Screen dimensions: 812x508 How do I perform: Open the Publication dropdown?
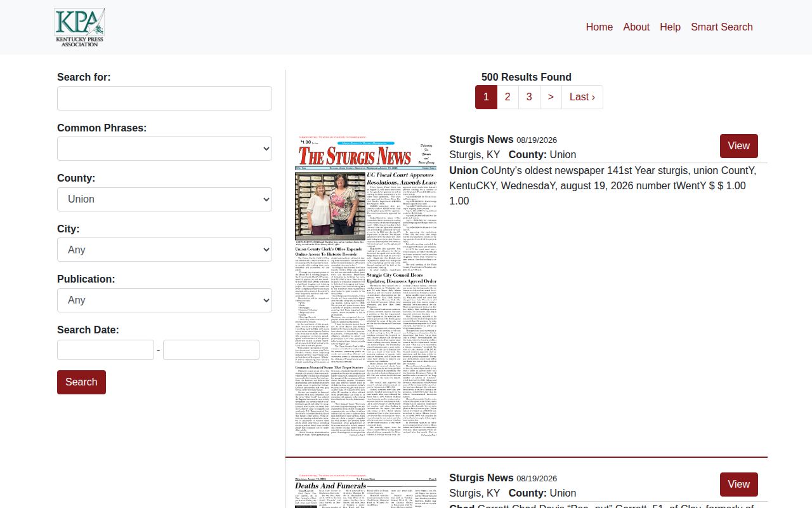pos(164,300)
